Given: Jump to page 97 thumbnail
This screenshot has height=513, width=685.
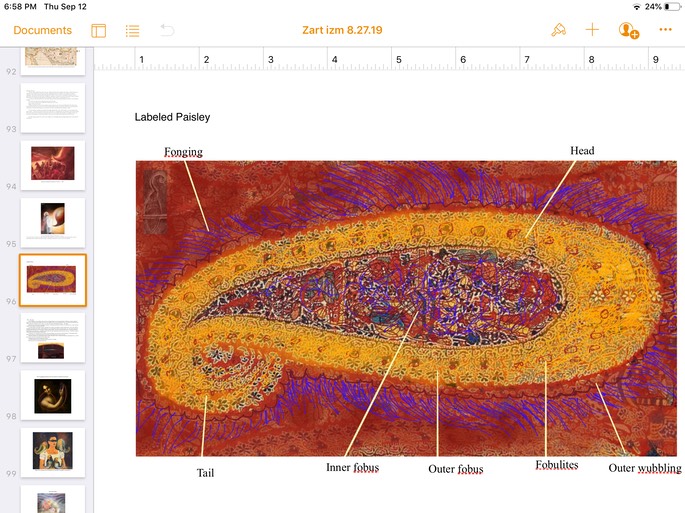Looking at the screenshot, I should [53, 337].
